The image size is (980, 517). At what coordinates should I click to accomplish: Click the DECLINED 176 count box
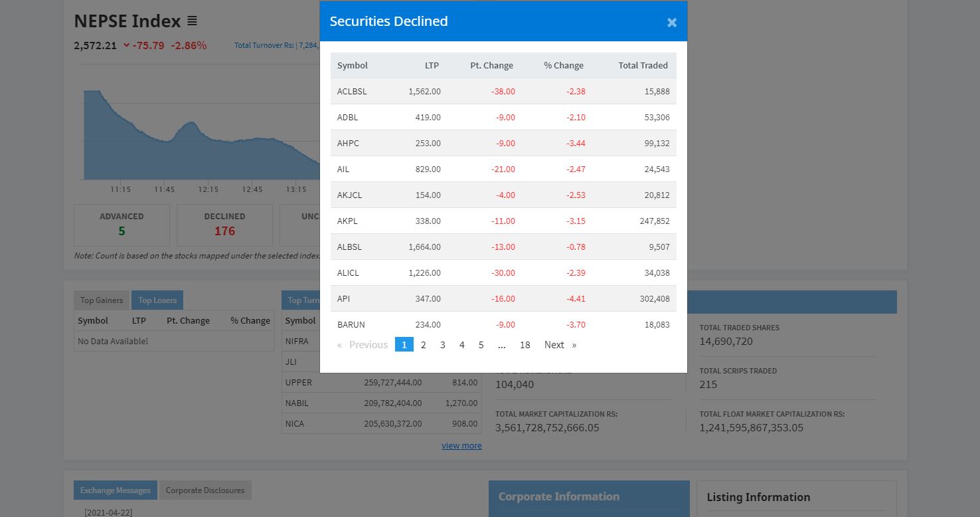pos(224,225)
